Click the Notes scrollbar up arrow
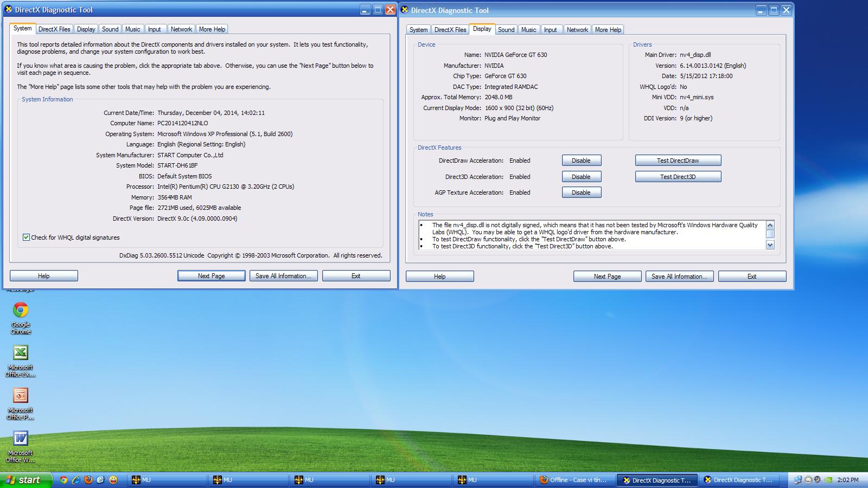This screenshot has width=868, height=488. 770,225
